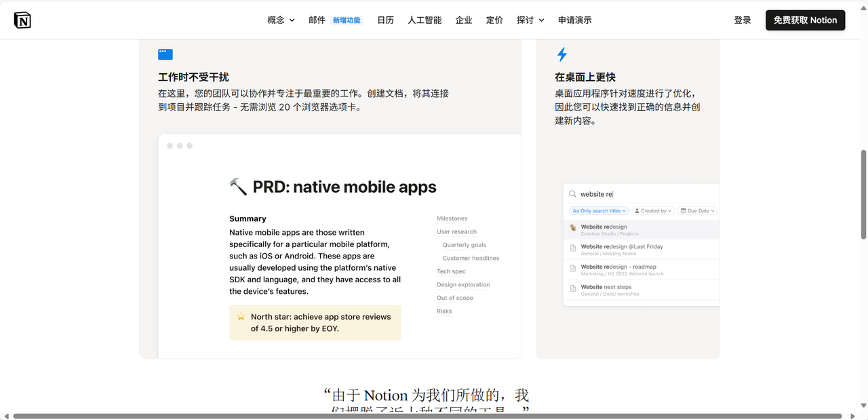868x420 pixels.
Task: Click the 免费获取 Notion button
Action: click(806, 20)
